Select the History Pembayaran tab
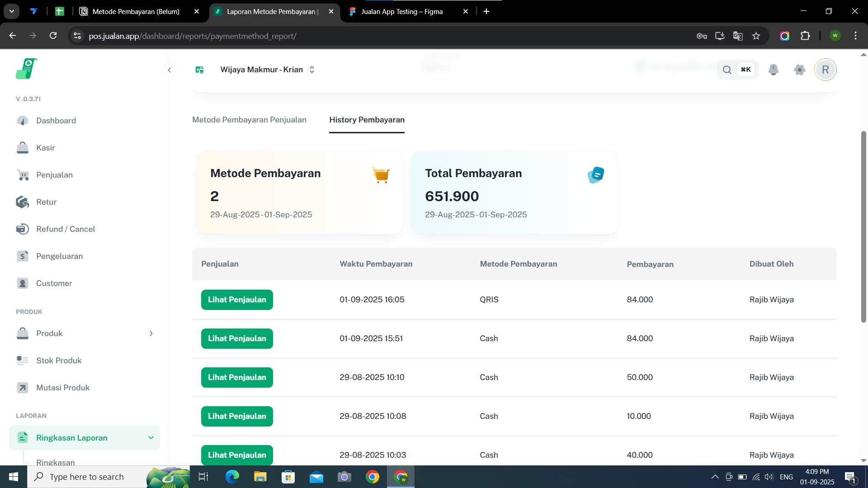 click(367, 120)
